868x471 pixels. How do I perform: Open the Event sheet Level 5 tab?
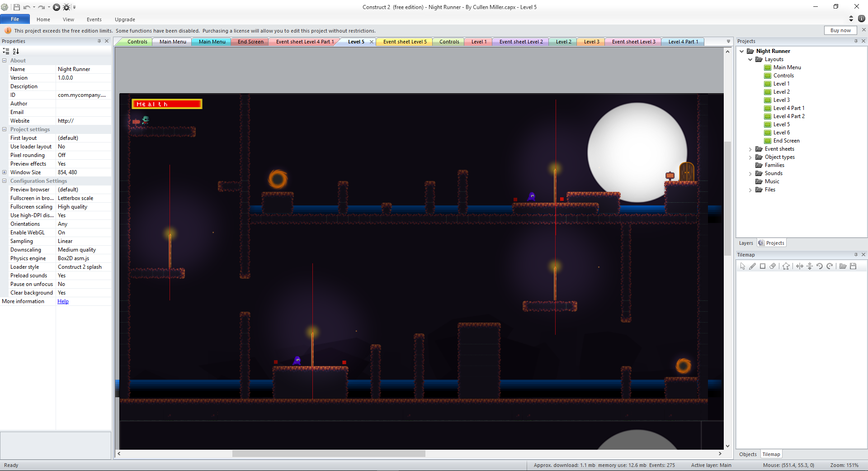coord(405,42)
